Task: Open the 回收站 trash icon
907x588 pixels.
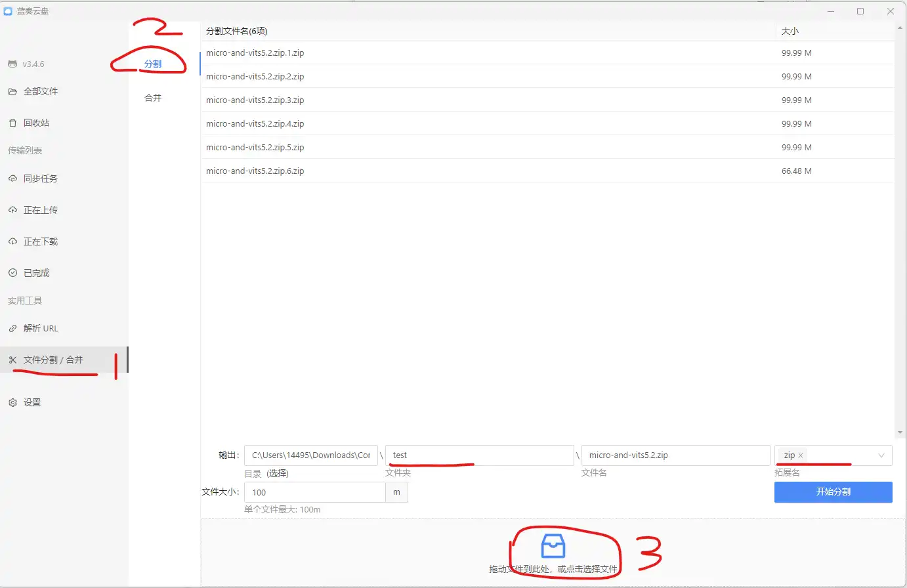Action: pos(12,123)
